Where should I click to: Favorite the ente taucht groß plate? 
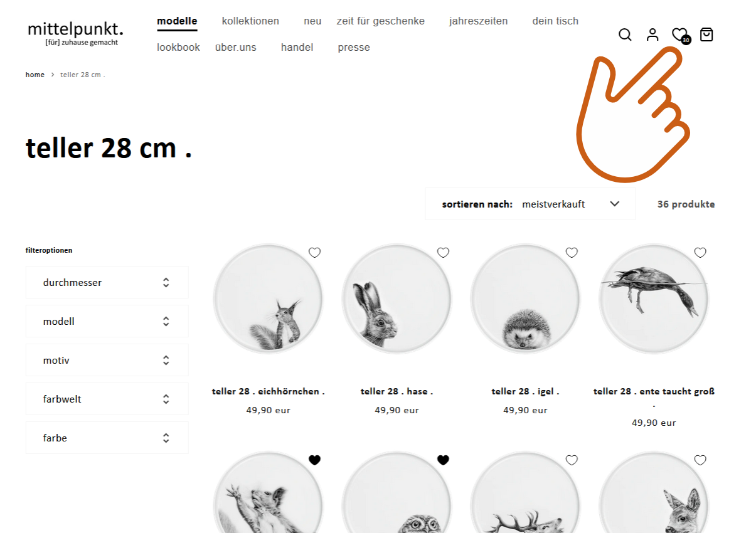(700, 253)
